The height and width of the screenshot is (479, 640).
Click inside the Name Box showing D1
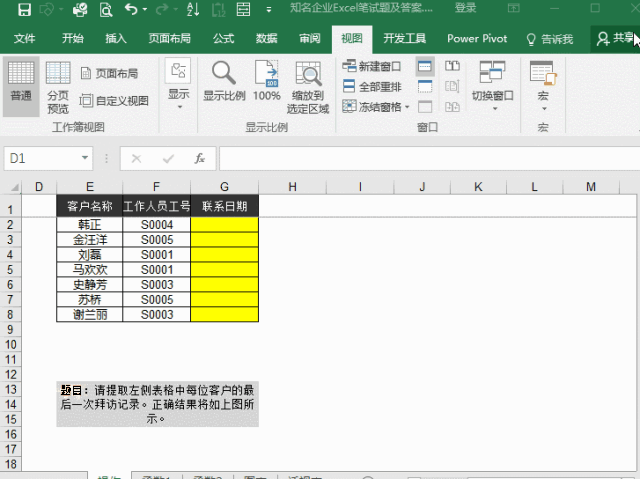[x=41, y=158]
